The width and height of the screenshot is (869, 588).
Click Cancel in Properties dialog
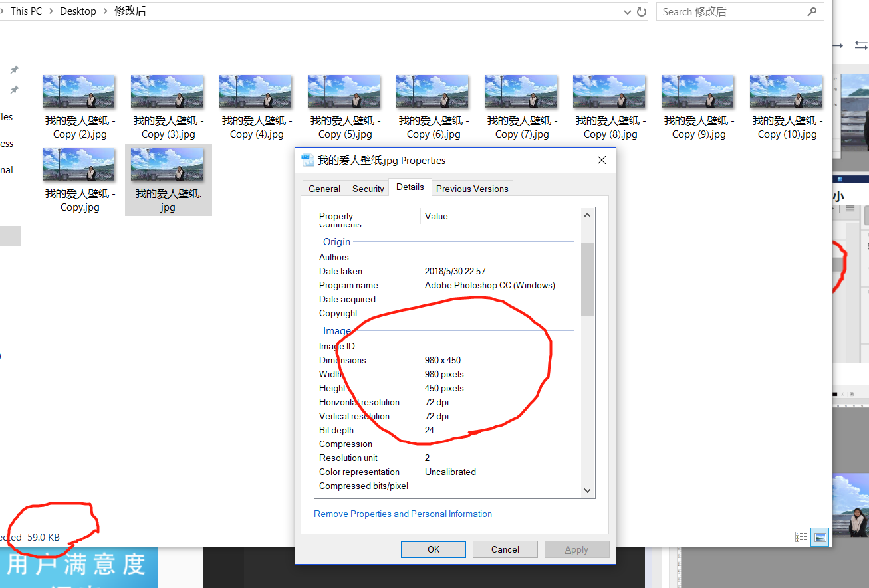pyautogui.click(x=505, y=549)
